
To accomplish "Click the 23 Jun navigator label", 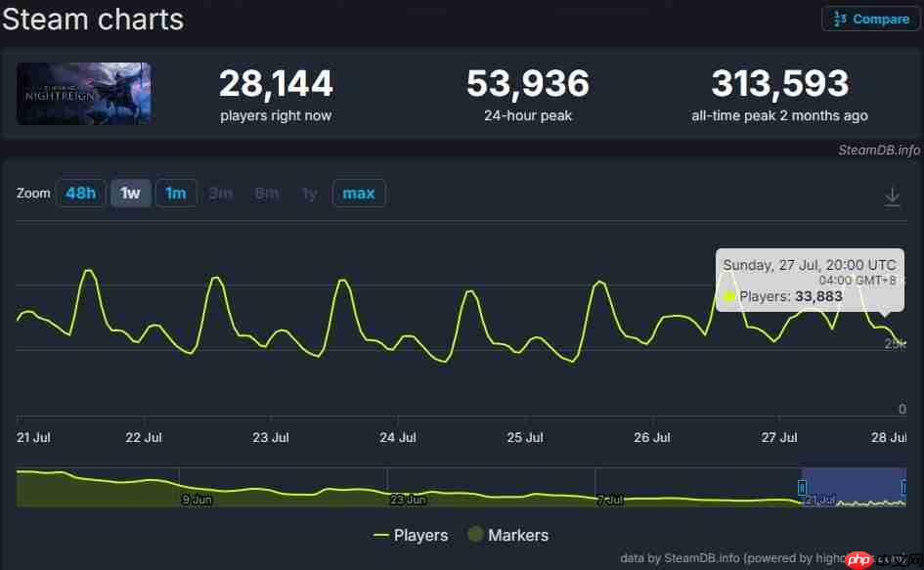I will (x=408, y=500).
